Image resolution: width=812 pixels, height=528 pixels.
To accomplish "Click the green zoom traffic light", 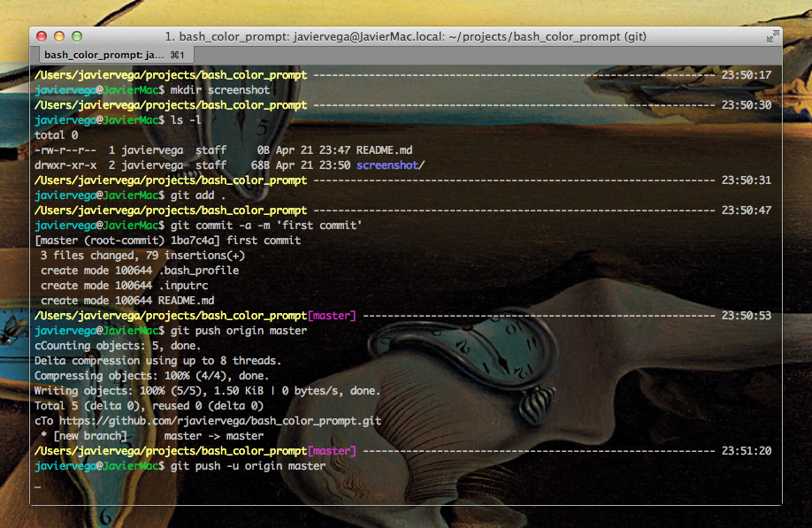I will click(x=77, y=36).
